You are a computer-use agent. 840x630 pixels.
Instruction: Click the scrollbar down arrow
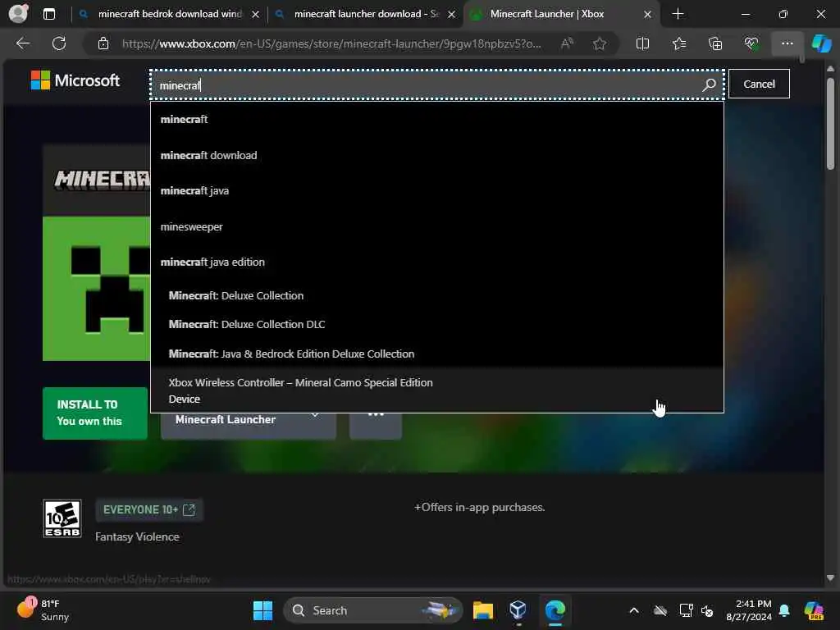tap(830, 578)
